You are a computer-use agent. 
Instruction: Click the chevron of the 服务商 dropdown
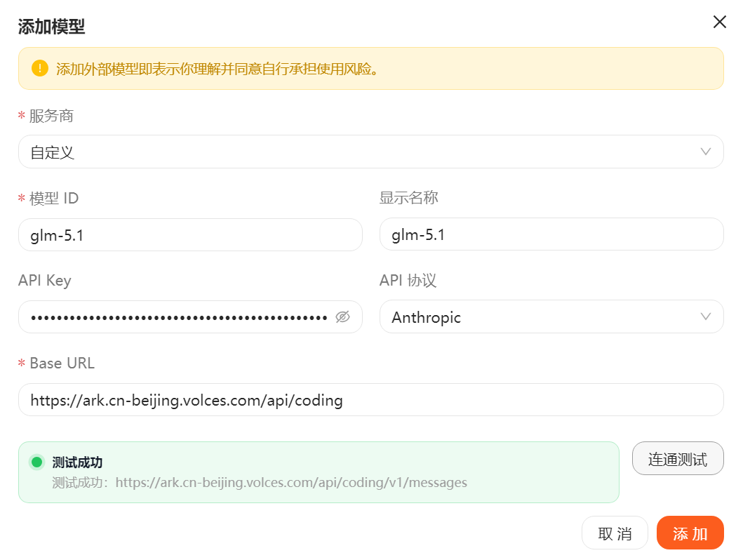[x=707, y=152]
